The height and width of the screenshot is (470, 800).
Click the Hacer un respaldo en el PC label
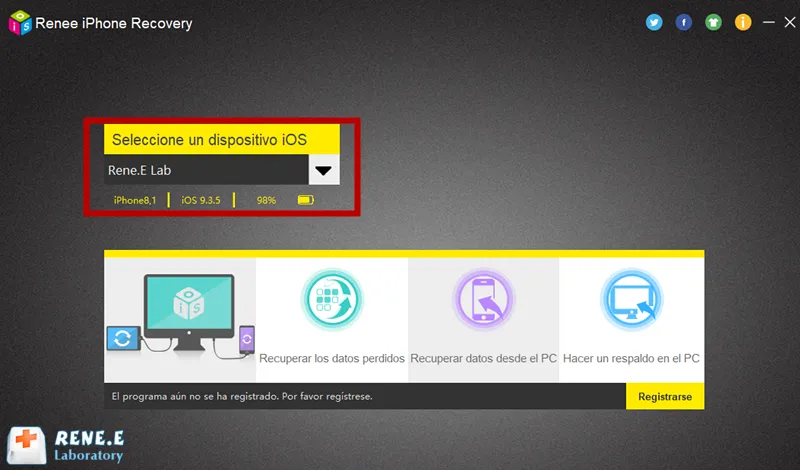(631, 358)
